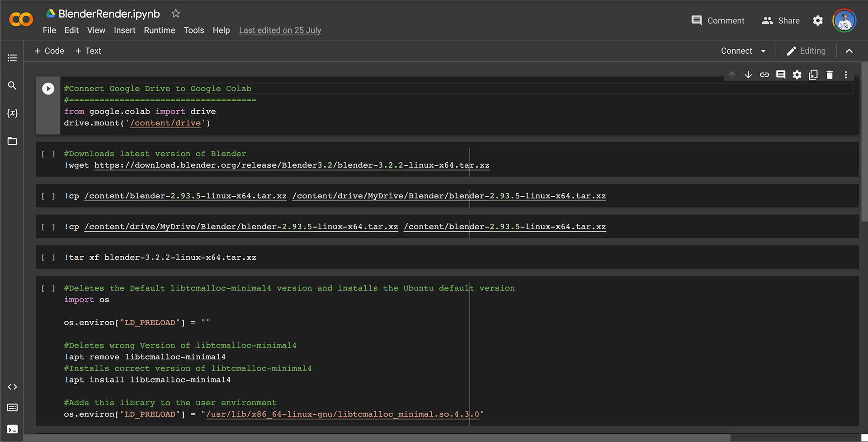
Task: Open the Files folder panel
Action: [12, 141]
